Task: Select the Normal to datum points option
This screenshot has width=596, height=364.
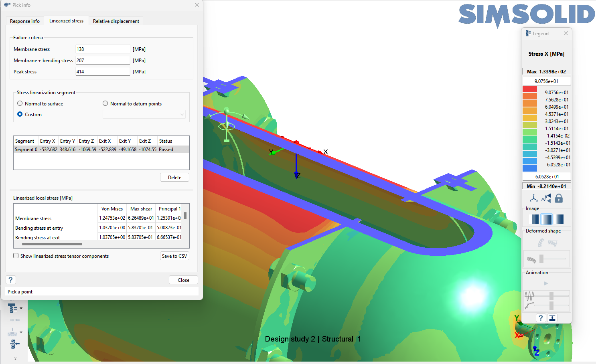Action: click(x=105, y=103)
